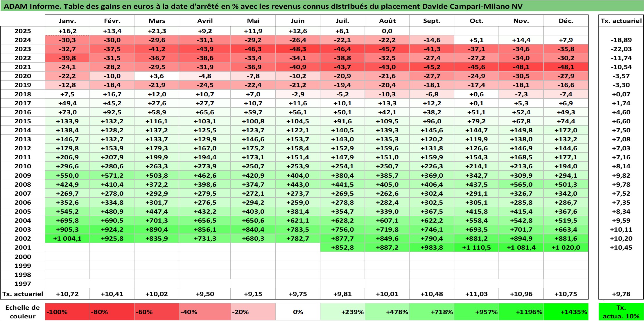Select the +342,0 cell in December 2007

(x=566, y=194)
